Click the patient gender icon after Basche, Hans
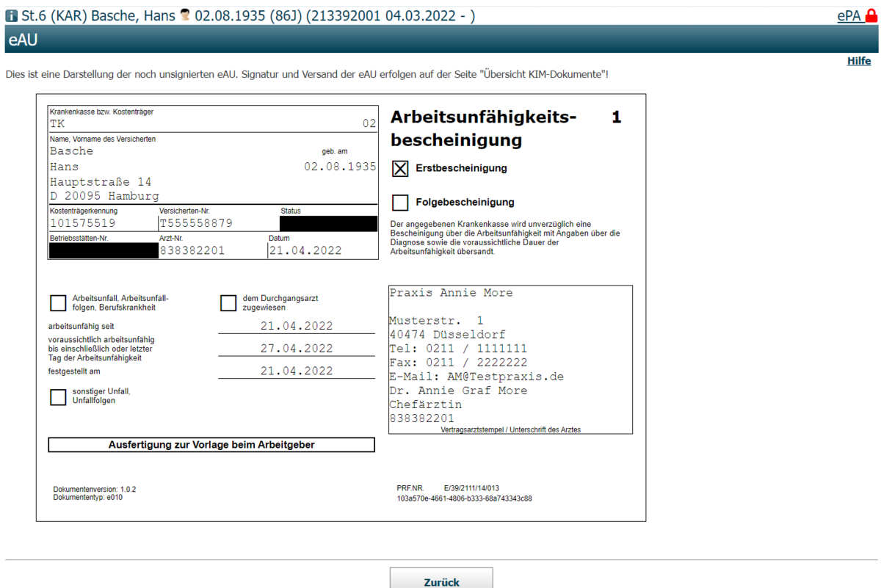The image size is (881, 588). click(185, 15)
